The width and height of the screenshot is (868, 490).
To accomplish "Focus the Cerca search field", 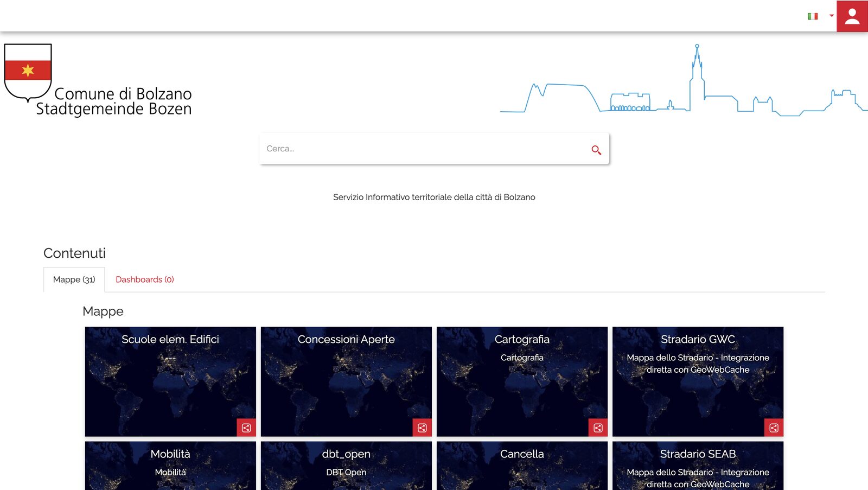I will (x=423, y=149).
